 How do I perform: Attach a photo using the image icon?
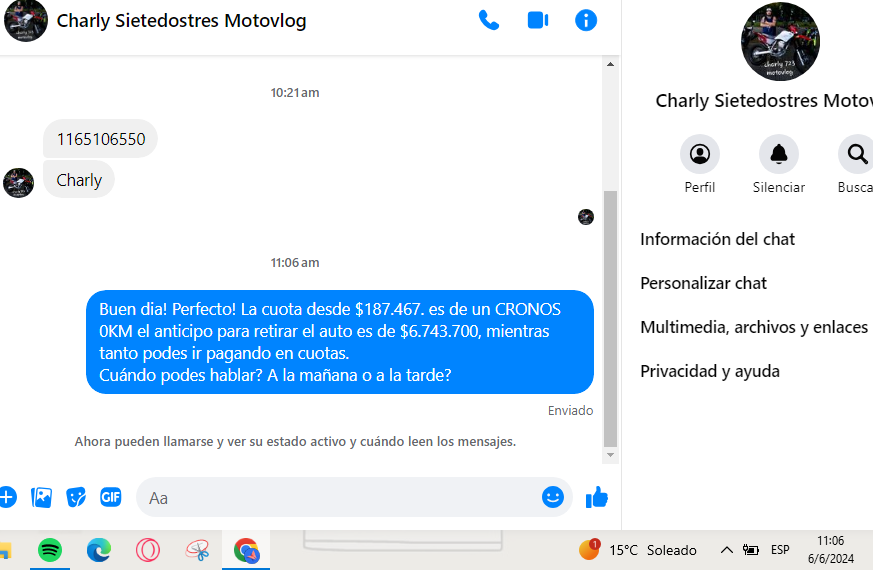coord(41,497)
